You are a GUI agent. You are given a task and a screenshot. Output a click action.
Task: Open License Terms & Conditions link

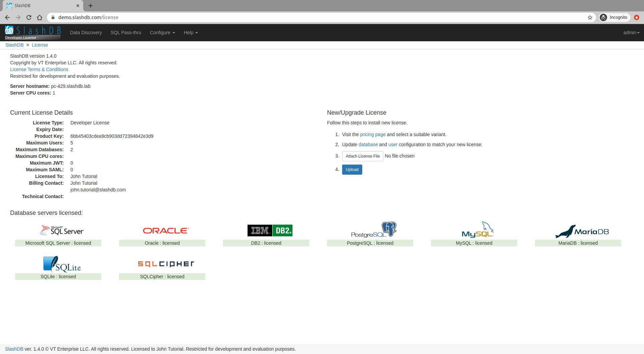(39, 69)
